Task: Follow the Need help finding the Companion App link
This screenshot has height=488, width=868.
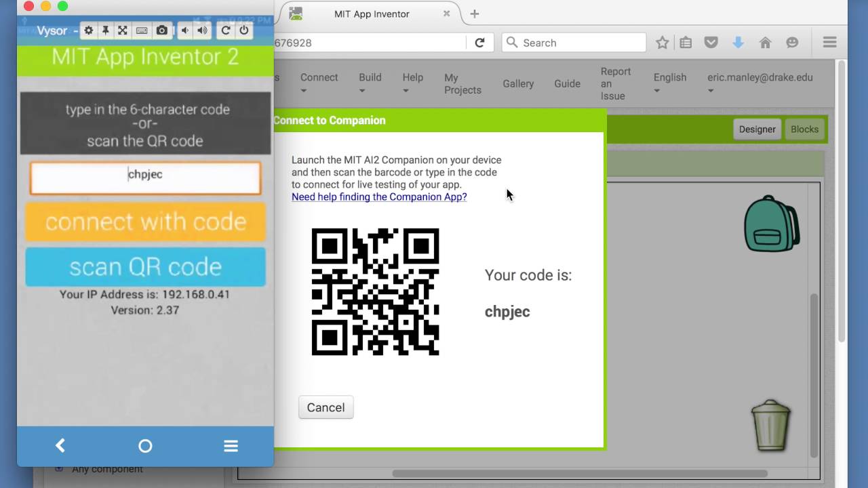Action: click(379, 197)
